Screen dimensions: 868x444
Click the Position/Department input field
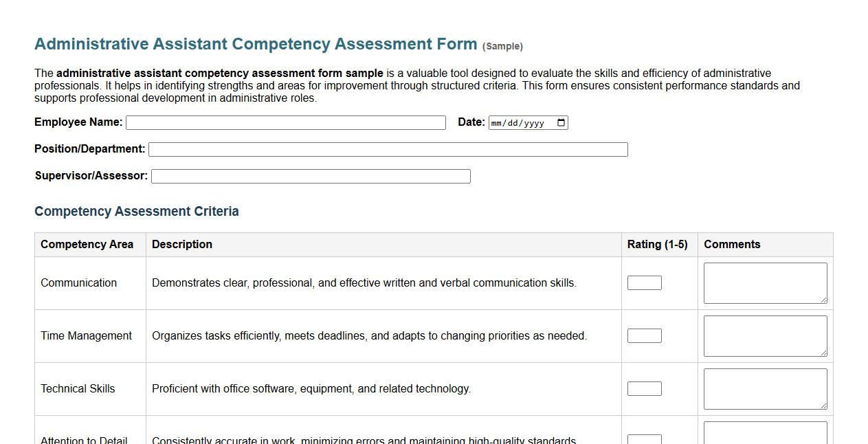tap(388, 148)
